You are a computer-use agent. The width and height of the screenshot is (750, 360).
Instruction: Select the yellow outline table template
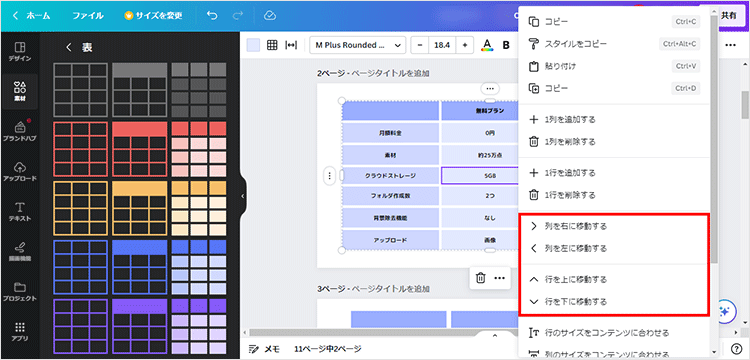tap(80, 208)
